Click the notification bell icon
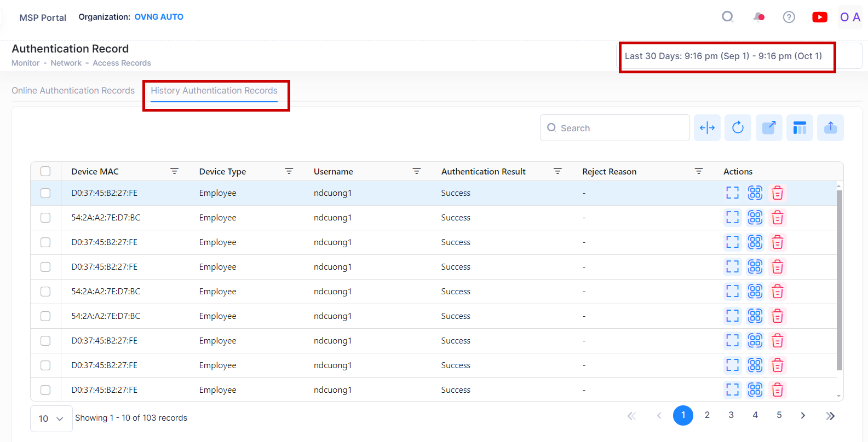The height and width of the screenshot is (442, 868). (758, 18)
